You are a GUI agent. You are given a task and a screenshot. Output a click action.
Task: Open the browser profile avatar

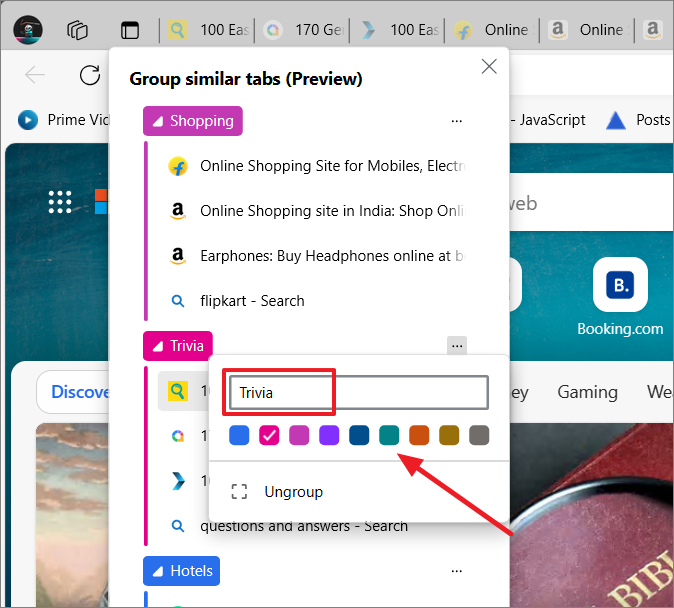pyautogui.click(x=28, y=30)
